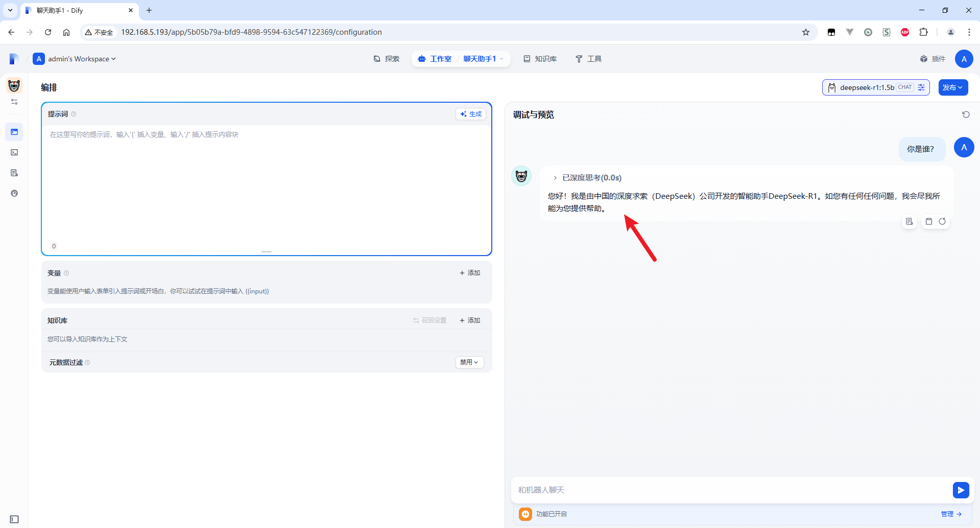
Task: Click the browser address bar URL
Action: click(x=251, y=32)
